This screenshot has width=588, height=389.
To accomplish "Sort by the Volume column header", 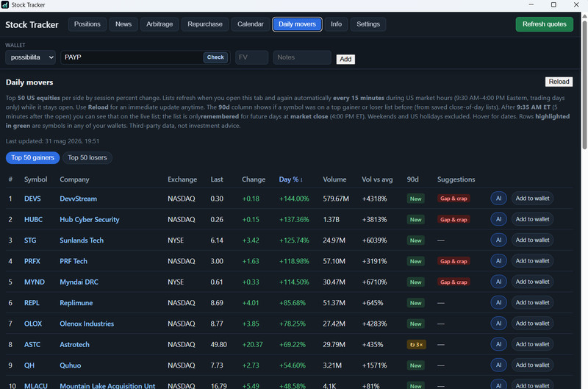I will click(x=334, y=179).
